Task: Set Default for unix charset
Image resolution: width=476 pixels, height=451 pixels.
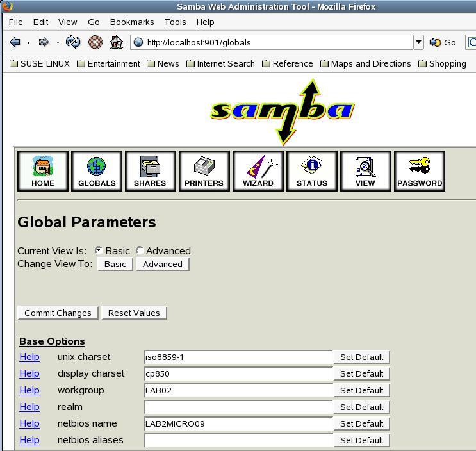Action: coord(361,357)
